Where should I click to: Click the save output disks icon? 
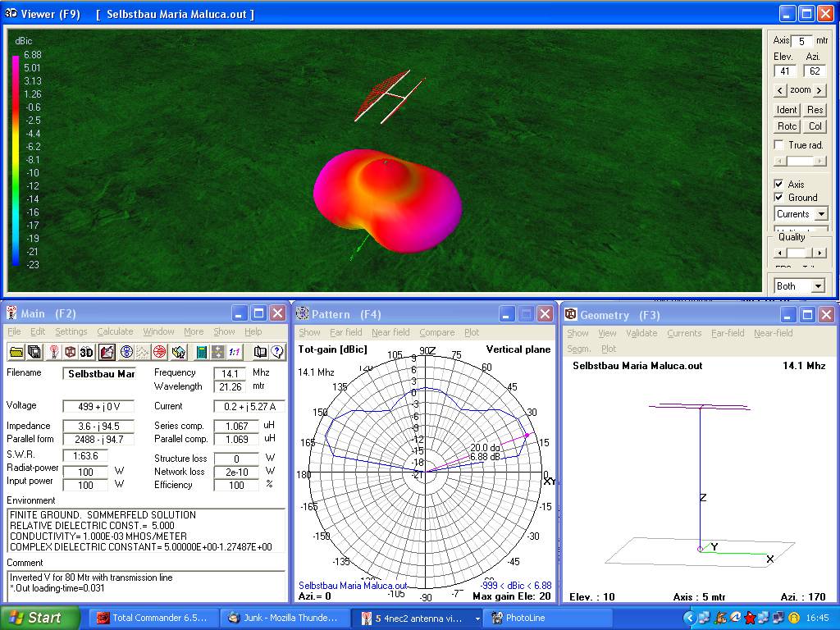pyautogui.click(x=34, y=352)
